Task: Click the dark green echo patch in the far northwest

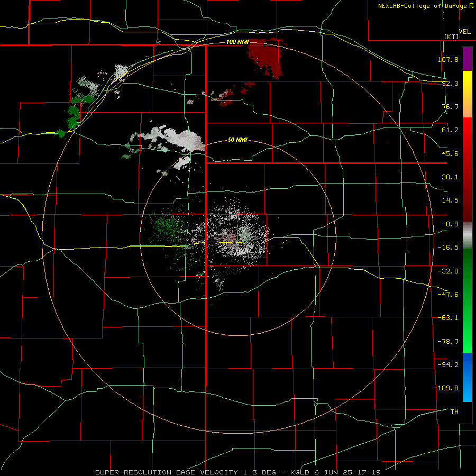Action: [74, 116]
